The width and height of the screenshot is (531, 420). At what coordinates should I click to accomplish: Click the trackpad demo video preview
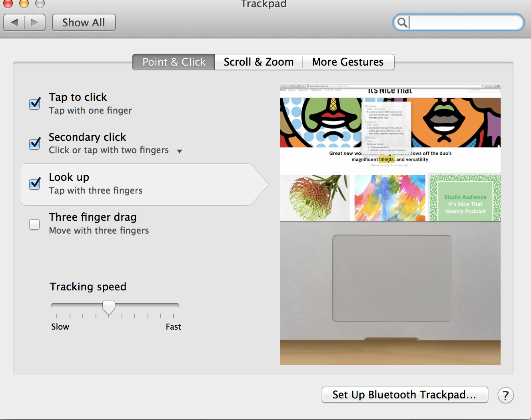pos(390,224)
